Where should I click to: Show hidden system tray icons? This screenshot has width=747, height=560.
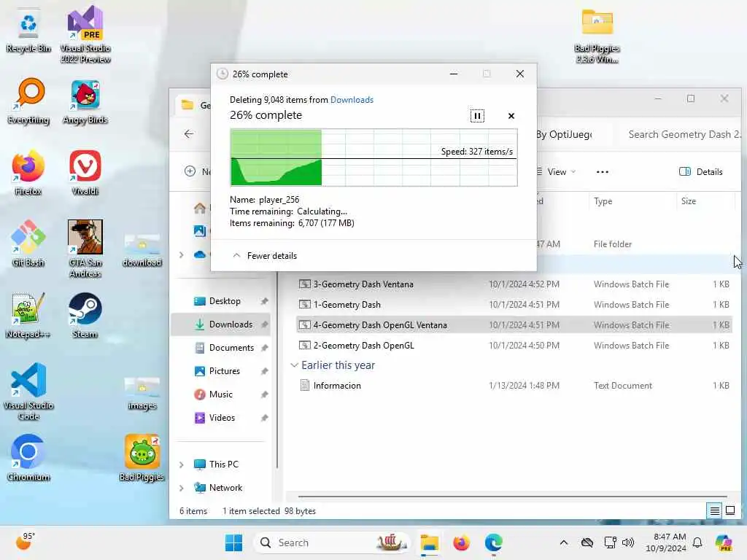point(564,542)
